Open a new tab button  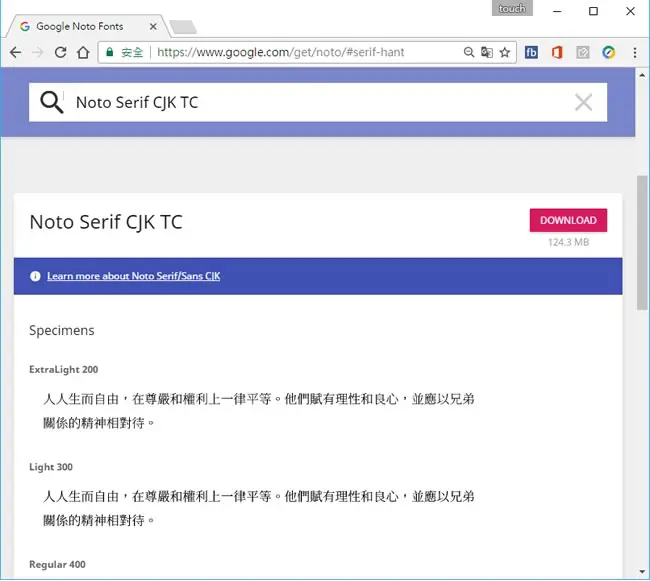click(x=183, y=27)
